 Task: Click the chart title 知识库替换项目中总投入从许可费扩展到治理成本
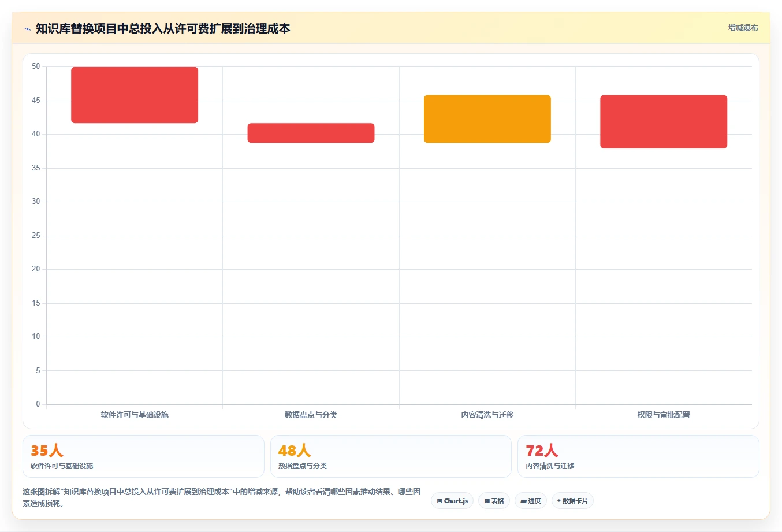pyautogui.click(x=163, y=29)
